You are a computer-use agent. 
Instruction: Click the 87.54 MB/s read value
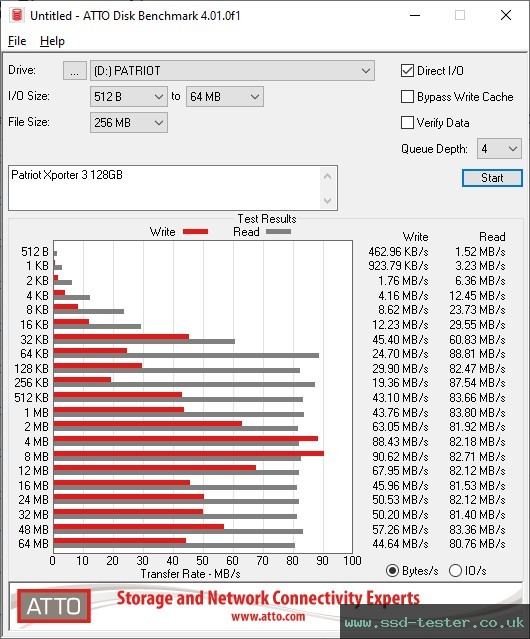[x=477, y=383]
